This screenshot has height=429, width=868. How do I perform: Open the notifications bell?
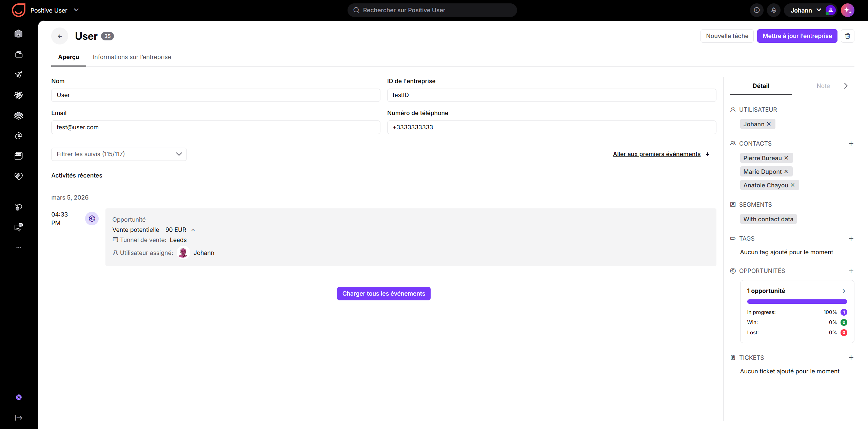pos(773,10)
